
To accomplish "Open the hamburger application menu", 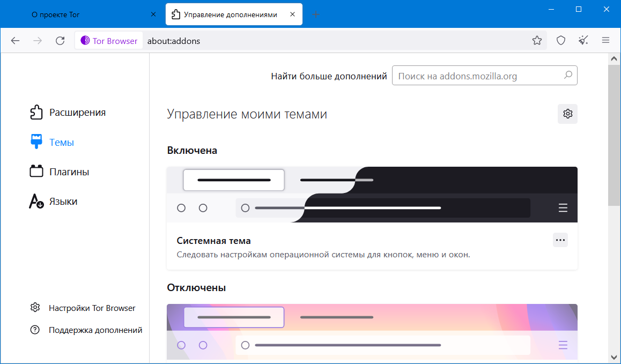I will click(x=605, y=40).
